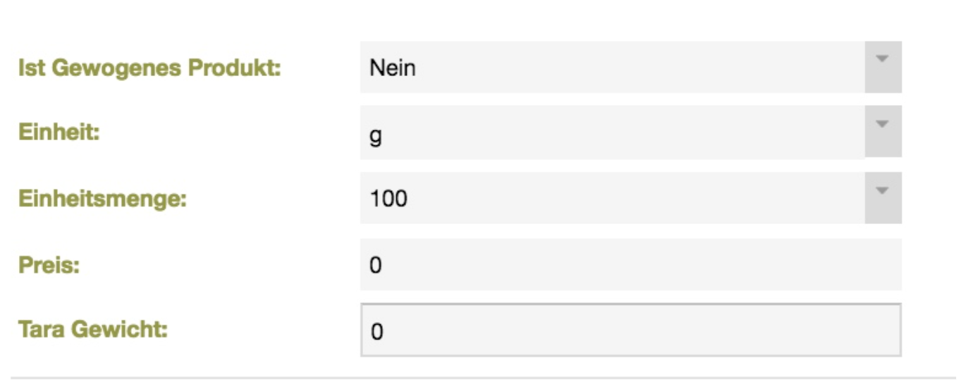Click the Einheitsmenge label text

coord(102,199)
